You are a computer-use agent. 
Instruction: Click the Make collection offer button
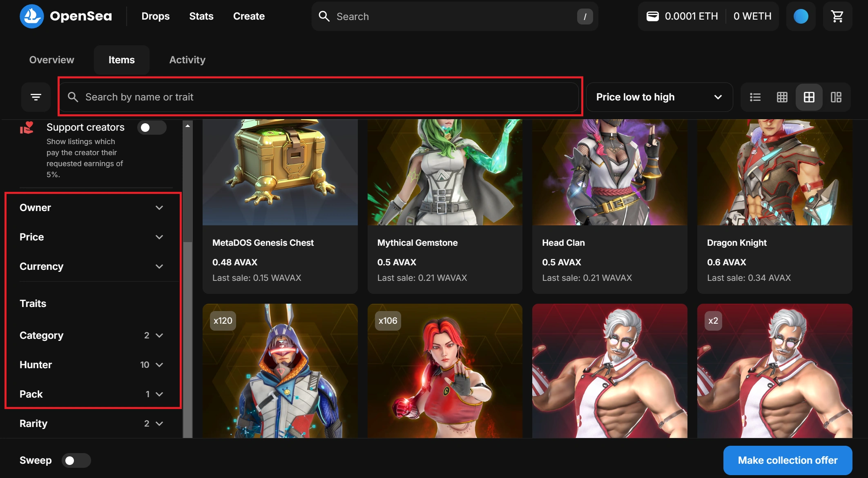(787, 460)
